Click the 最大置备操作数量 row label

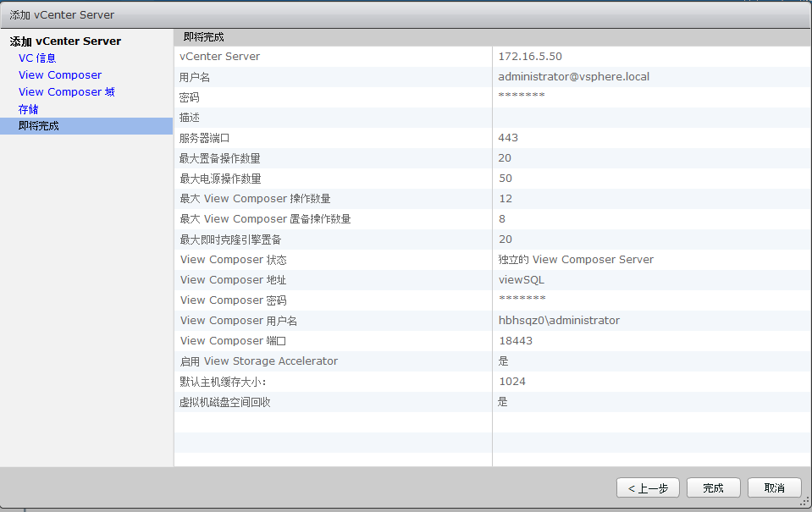coord(219,158)
